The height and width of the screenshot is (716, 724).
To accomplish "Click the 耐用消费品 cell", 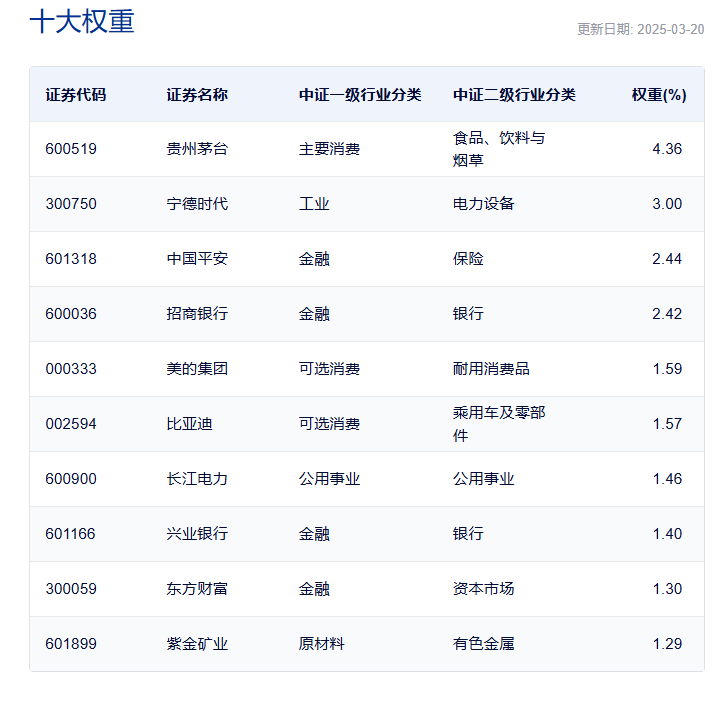I will click(x=491, y=368).
